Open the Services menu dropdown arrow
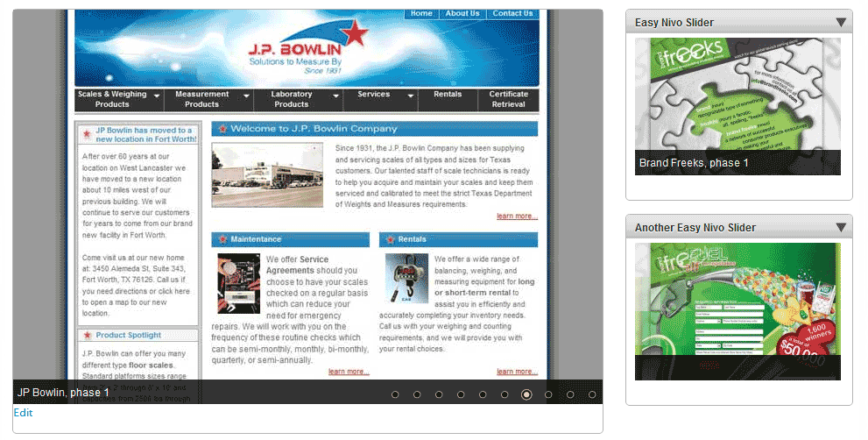 point(411,96)
